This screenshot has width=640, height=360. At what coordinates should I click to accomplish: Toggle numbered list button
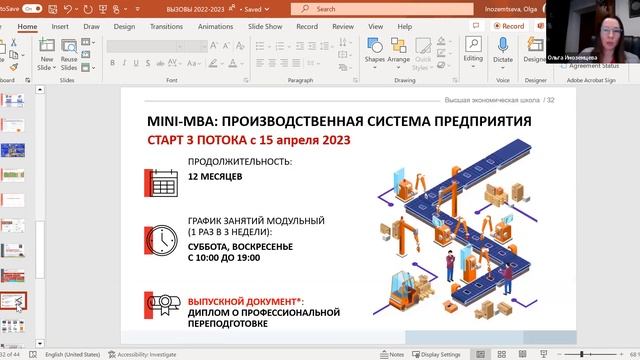(x=280, y=46)
